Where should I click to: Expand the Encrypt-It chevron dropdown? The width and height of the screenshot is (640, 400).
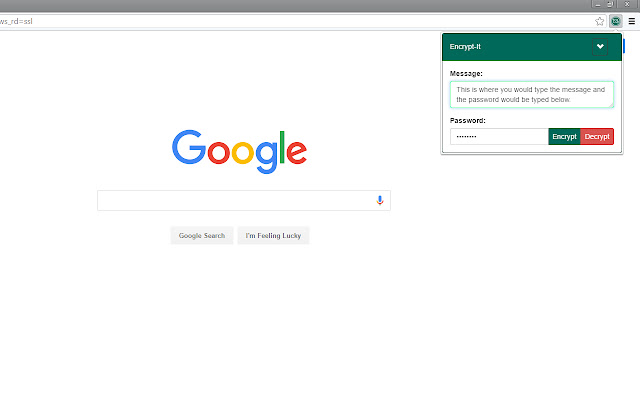coord(600,47)
